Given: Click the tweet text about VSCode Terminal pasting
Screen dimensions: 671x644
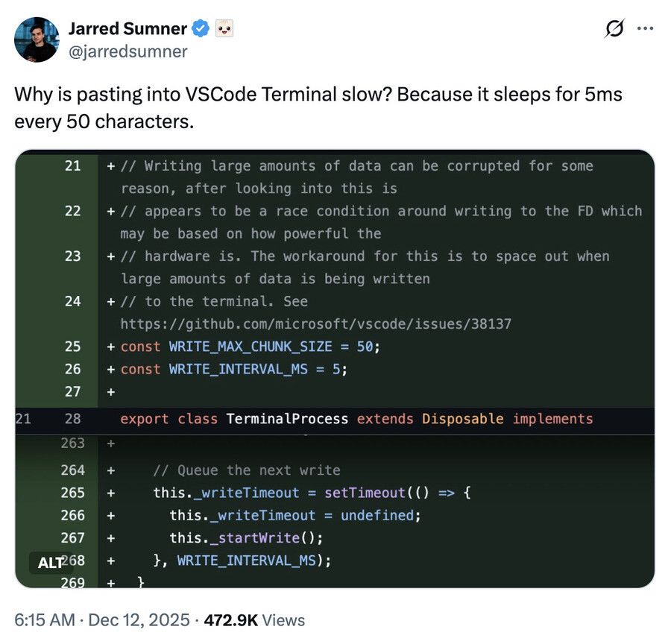Looking at the screenshot, I should [318, 107].
